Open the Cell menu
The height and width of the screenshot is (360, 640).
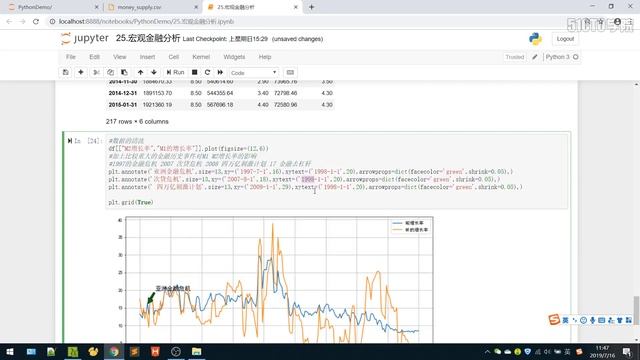[173, 57]
